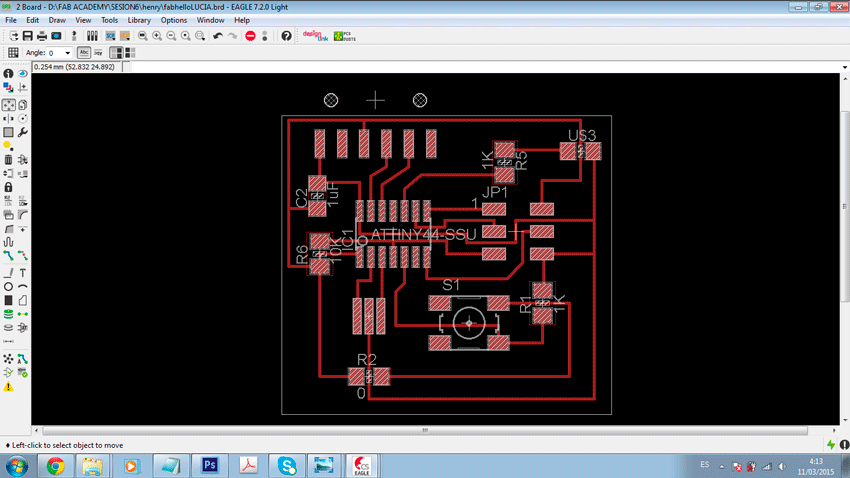Viewport: 850px width, 478px height.
Task: Toggle the Abc normal text option
Action: [83, 53]
